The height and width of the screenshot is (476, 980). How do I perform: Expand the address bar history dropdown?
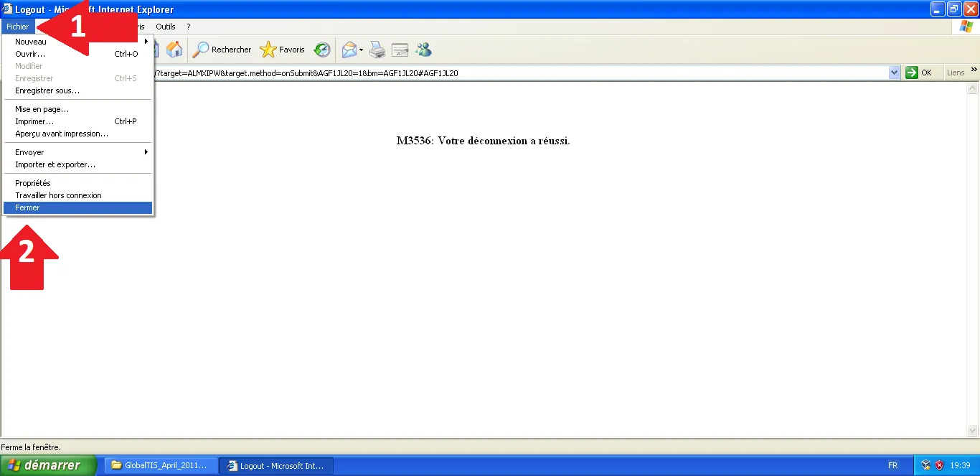894,72
